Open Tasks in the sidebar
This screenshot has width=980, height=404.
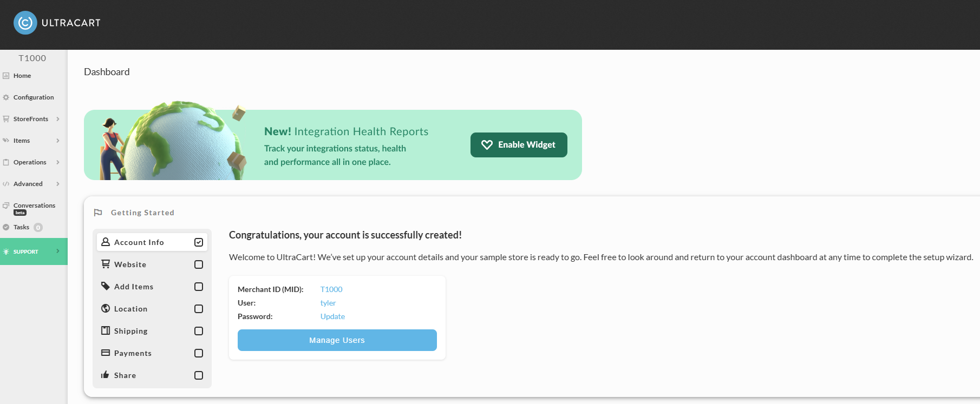click(x=34, y=227)
